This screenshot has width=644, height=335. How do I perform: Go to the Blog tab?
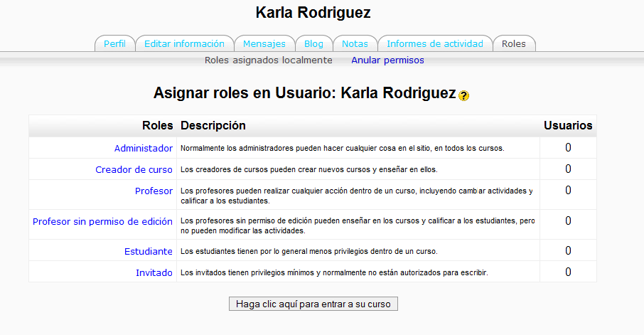click(308, 43)
